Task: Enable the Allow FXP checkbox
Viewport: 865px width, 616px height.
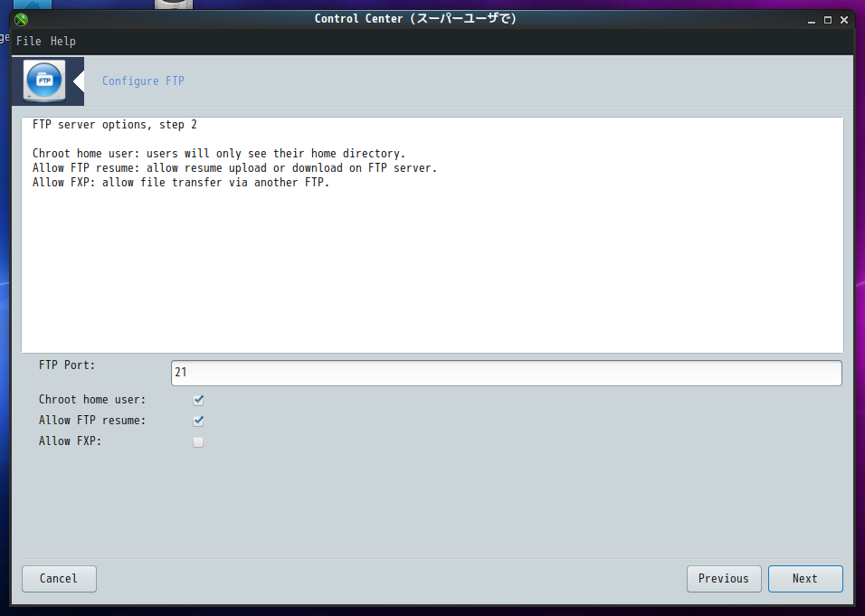Action: point(198,441)
